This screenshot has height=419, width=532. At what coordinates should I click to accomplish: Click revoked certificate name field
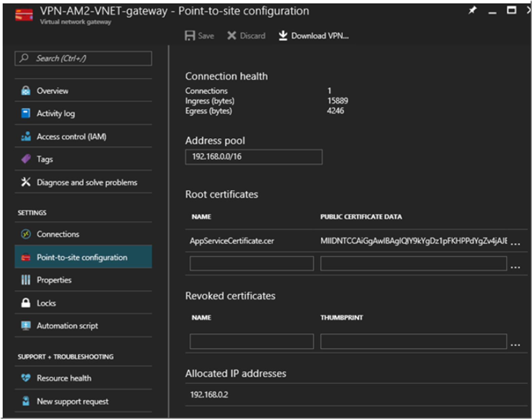point(252,341)
